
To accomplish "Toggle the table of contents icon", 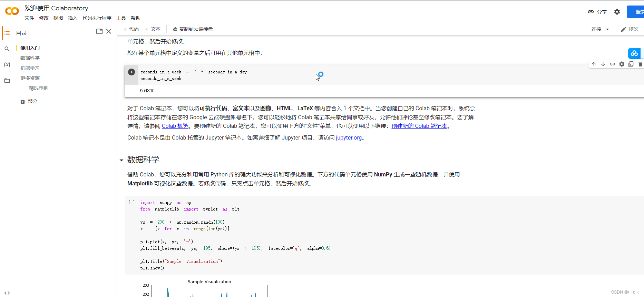I will click(7, 33).
